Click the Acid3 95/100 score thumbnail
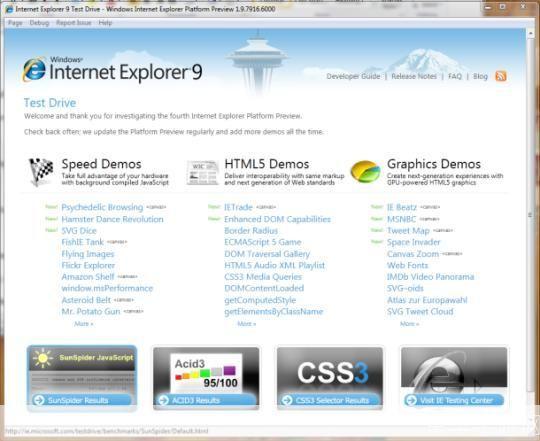The image size is (540, 441). (x=206, y=373)
